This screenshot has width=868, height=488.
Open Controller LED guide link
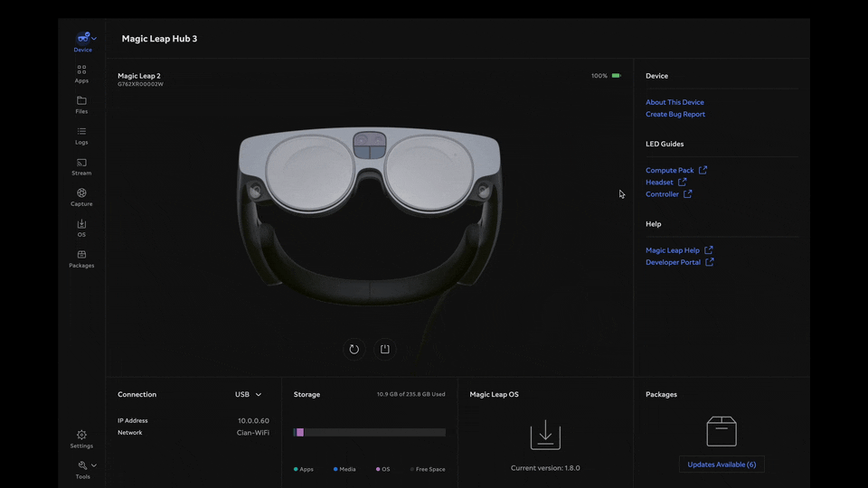tap(662, 194)
